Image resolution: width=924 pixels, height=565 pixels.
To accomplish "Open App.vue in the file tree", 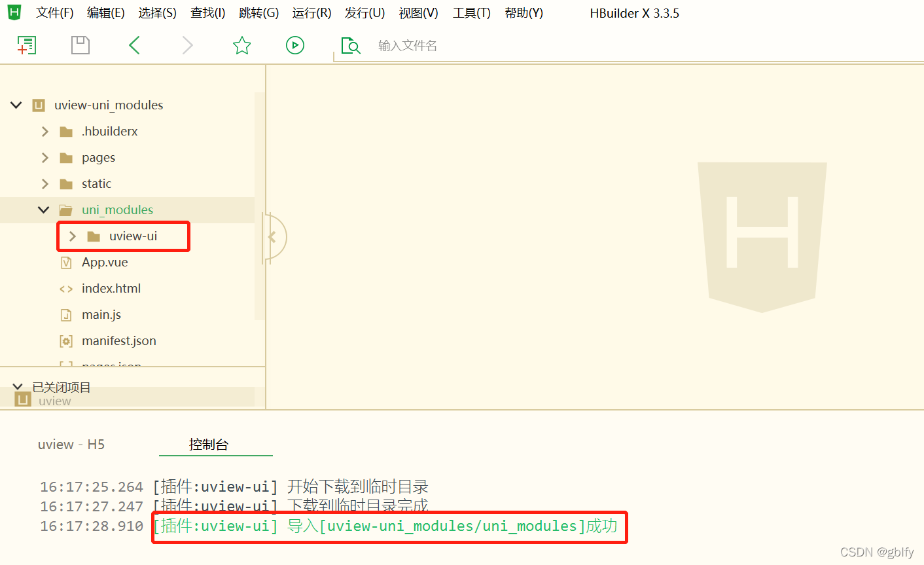I will (x=105, y=263).
